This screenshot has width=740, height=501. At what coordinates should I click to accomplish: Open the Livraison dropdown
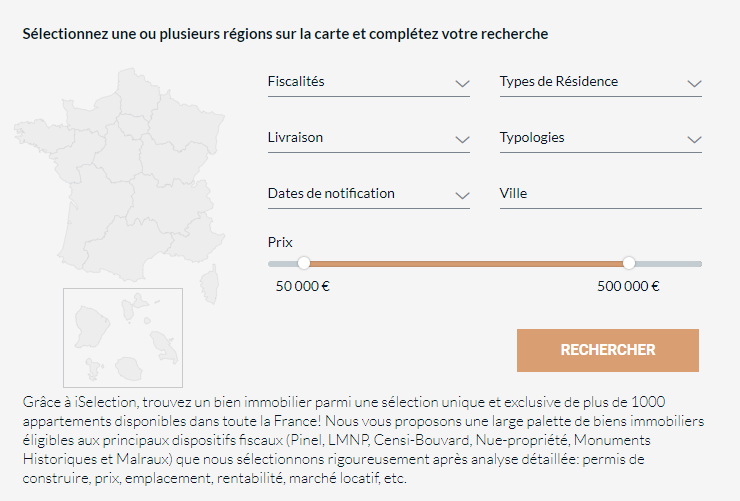(369, 138)
